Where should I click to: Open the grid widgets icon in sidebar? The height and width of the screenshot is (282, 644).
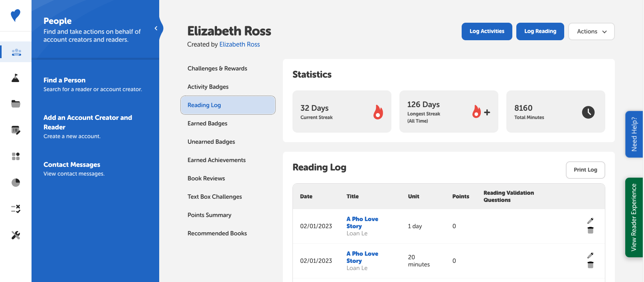tap(16, 156)
